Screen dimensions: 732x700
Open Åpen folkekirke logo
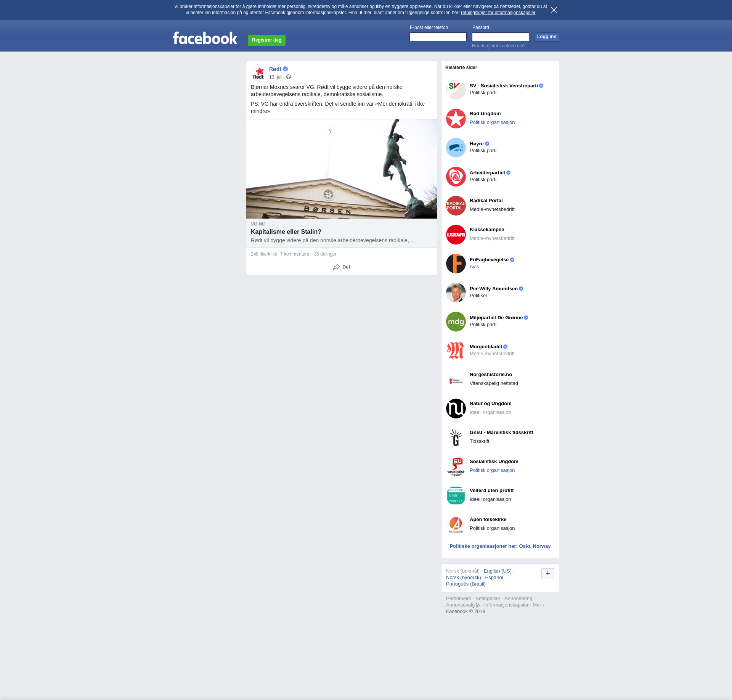click(x=456, y=525)
